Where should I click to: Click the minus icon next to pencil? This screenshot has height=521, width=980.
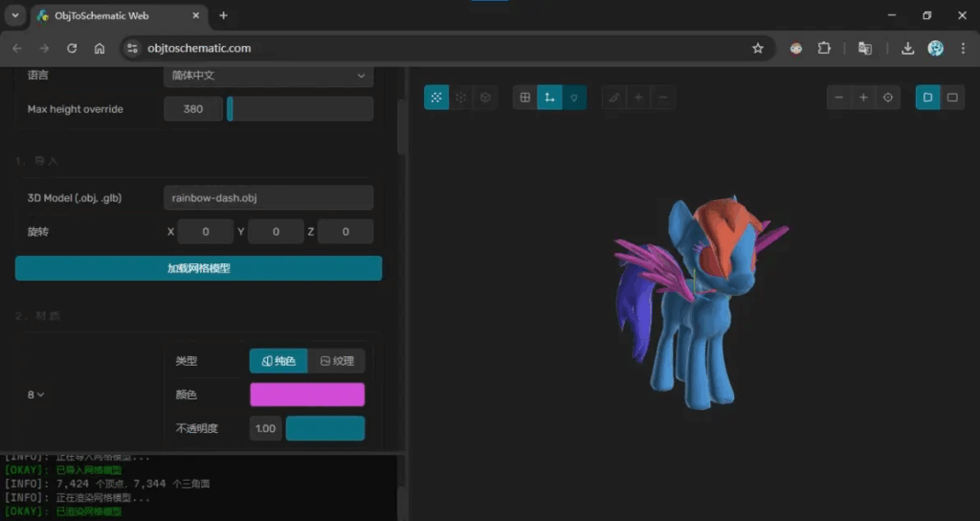pyautogui.click(x=662, y=98)
